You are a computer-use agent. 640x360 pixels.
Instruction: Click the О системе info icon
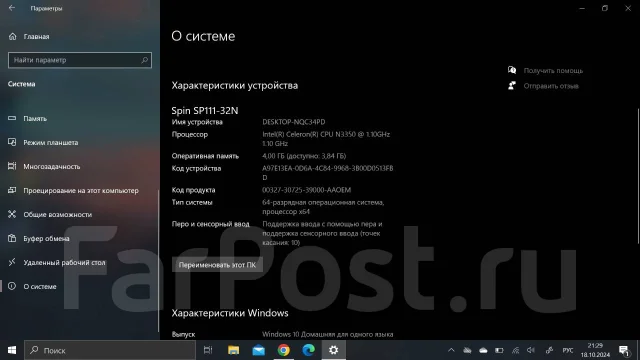pyautogui.click(x=12, y=286)
